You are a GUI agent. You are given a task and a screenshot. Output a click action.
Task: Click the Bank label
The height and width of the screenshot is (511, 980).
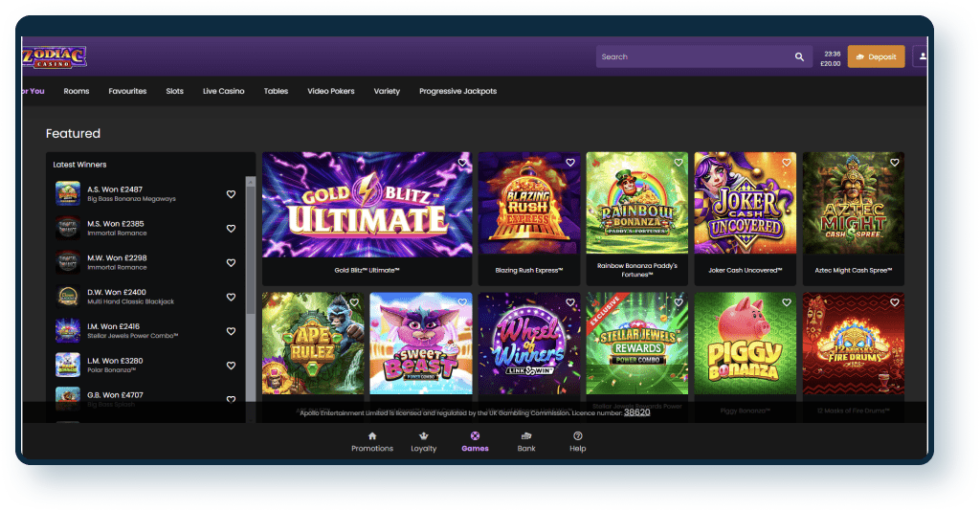click(526, 449)
